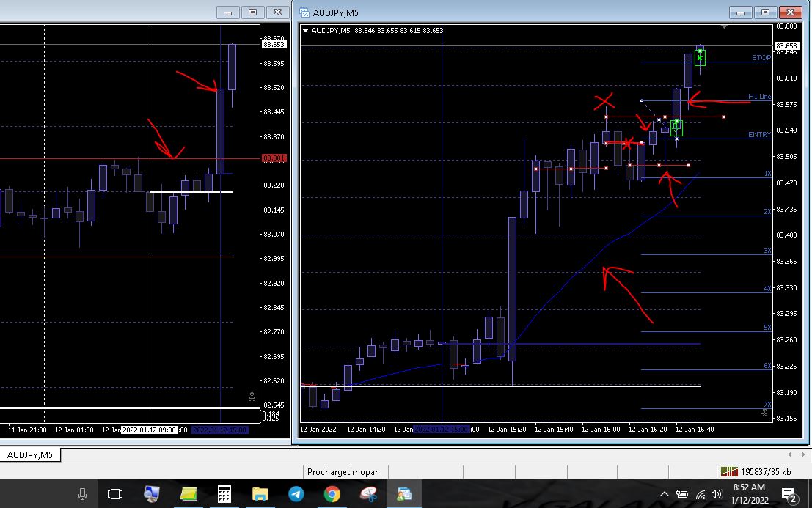Open the volume control in system tray

pos(717,495)
